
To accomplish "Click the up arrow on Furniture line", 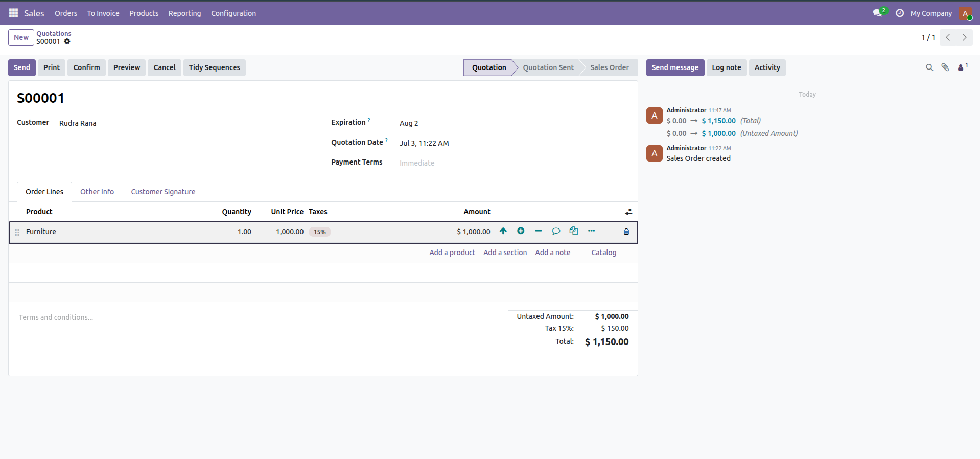I will tap(503, 231).
